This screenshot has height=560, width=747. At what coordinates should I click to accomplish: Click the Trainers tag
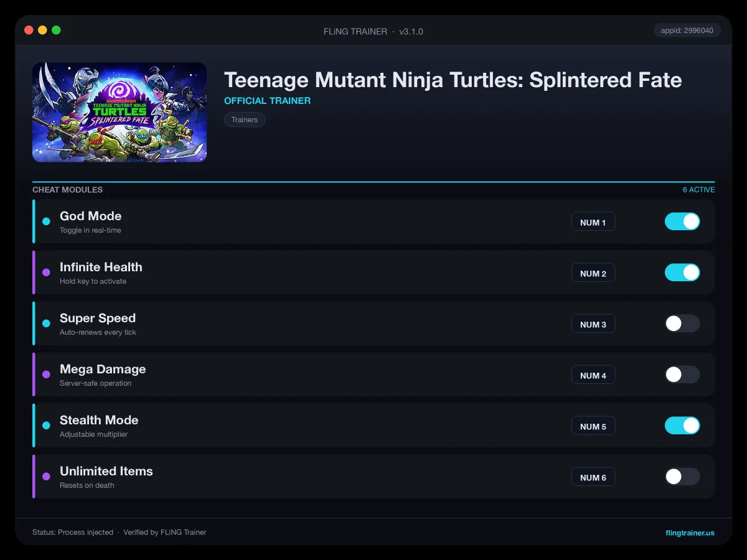(x=245, y=119)
